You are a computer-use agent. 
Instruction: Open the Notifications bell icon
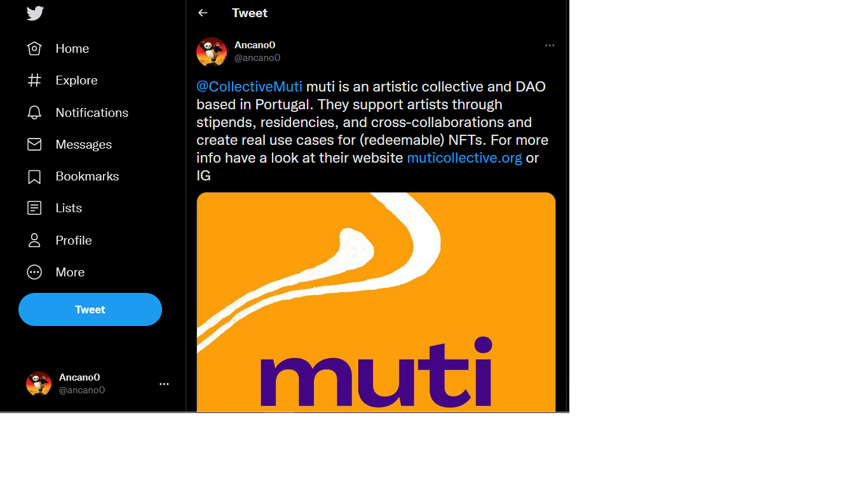(34, 112)
